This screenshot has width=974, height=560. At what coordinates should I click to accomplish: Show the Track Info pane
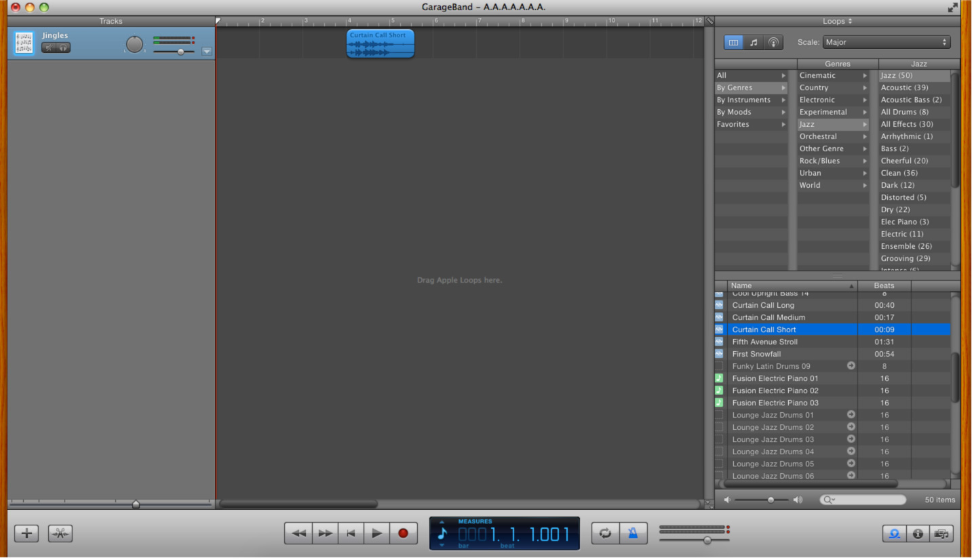pos(918,534)
